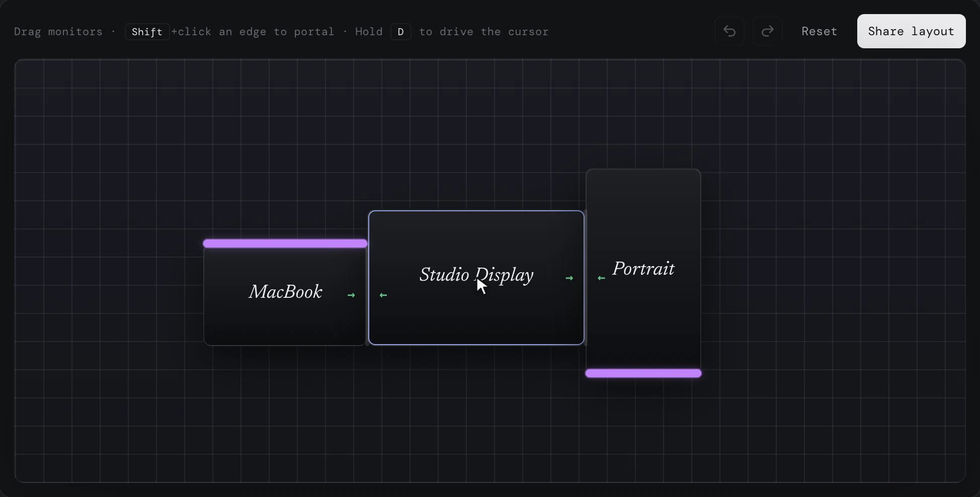The height and width of the screenshot is (497, 980).
Task: Click the green right arrow in Studio Display
Action: coord(569,278)
